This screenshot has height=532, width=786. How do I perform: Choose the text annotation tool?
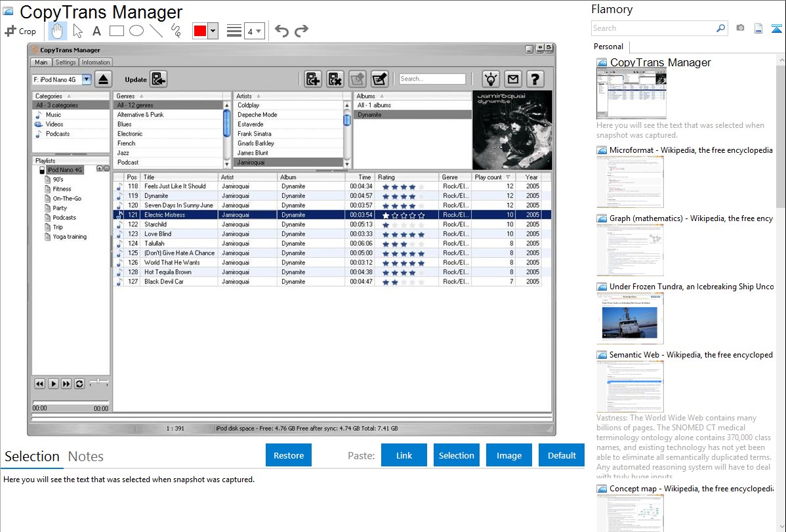click(x=96, y=31)
